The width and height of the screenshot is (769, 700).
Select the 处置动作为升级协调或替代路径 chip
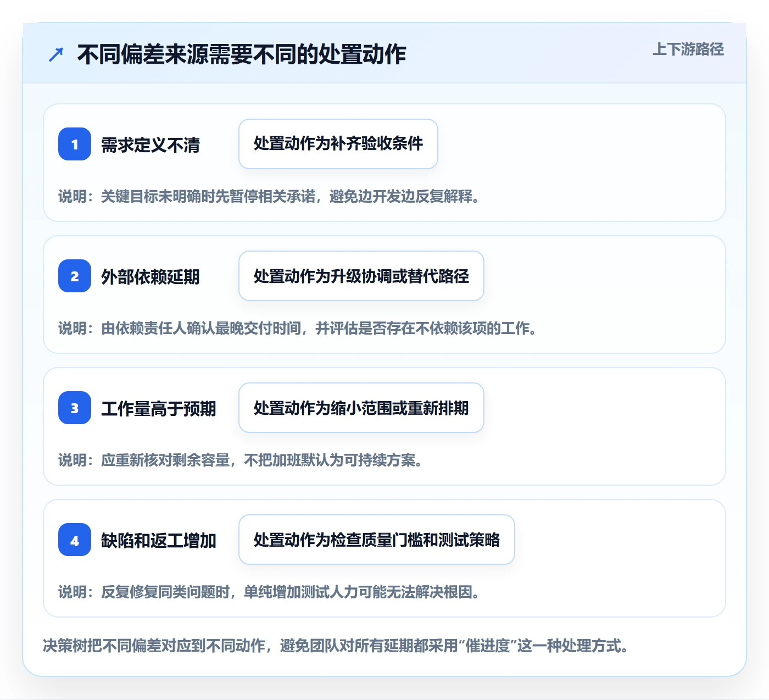point(361,276)
